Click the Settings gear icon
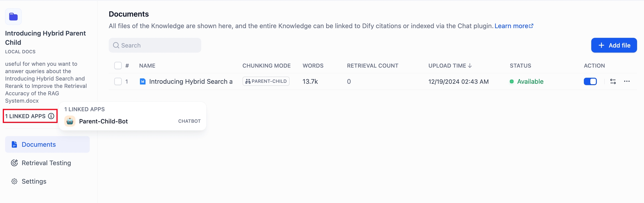Screen dimensions: 644x203 click(14, 182)
